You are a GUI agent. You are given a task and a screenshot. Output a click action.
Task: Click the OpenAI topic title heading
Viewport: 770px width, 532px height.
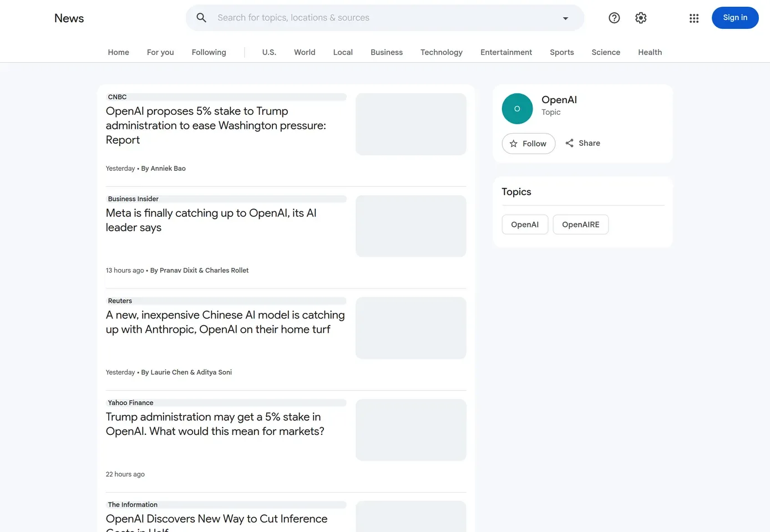tap(559, 100)
